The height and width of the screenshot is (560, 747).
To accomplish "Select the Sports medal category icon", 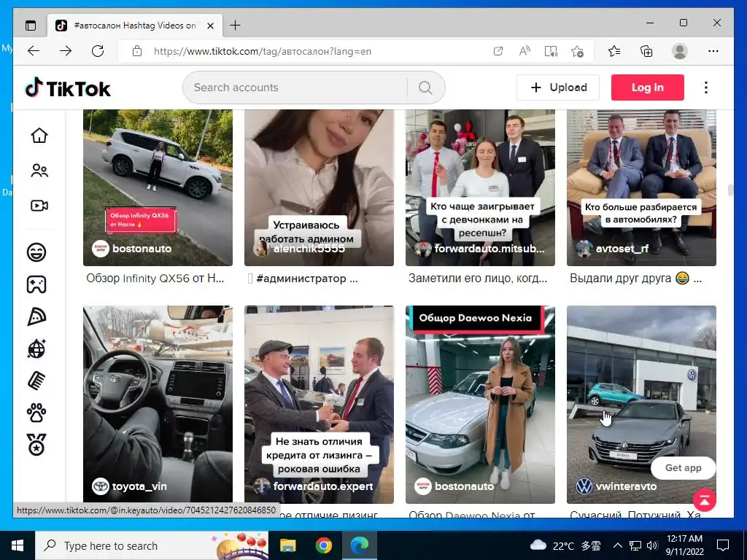I will (36, 445).
